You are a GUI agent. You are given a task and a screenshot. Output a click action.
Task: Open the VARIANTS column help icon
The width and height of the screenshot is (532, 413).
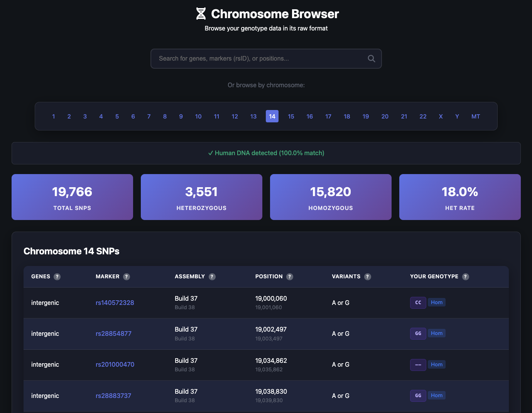point(367,276)
